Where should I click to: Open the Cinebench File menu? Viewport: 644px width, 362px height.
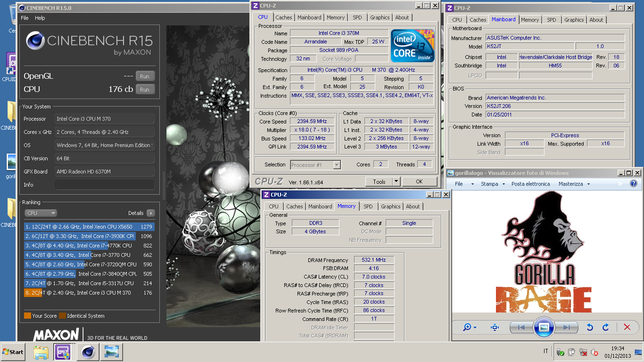[25, 18]
